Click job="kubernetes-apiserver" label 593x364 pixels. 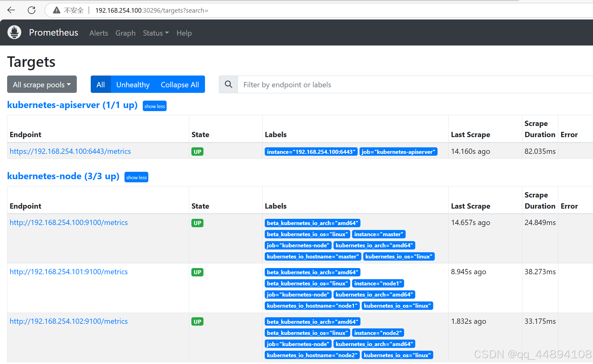pos(398,152)
